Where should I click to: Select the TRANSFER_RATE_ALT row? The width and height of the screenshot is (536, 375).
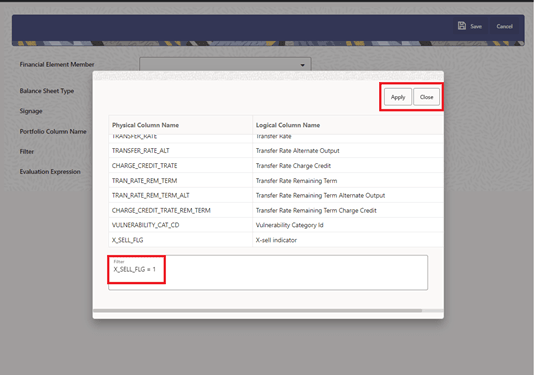click(276, 151)
